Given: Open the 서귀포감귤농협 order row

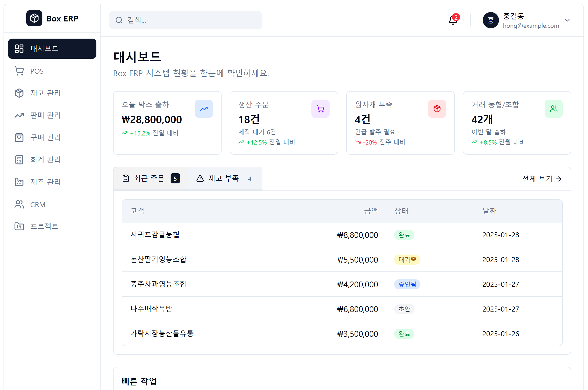Looking at the screenshot, I should coord(155,235).
